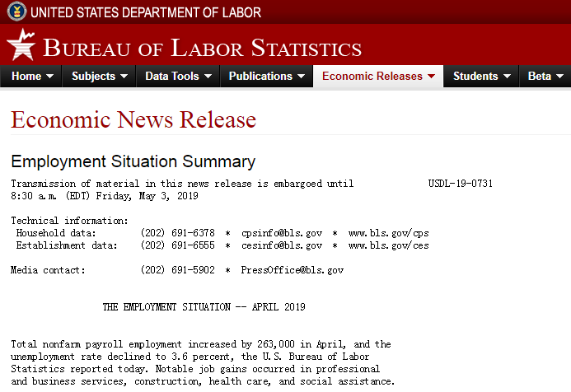Click the 'Media contact:' label
571x392 pixels.
click(48, 270)
